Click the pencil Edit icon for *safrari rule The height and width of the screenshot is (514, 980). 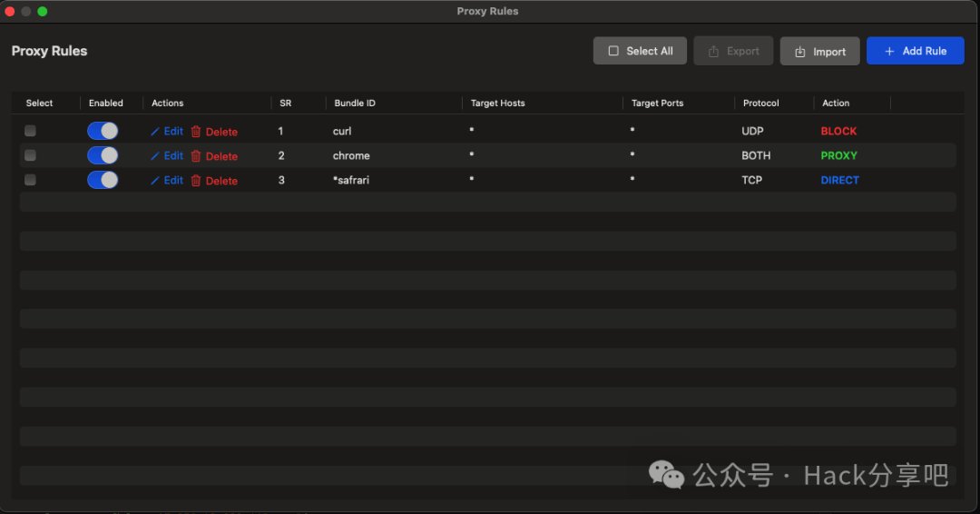point(155,181)
